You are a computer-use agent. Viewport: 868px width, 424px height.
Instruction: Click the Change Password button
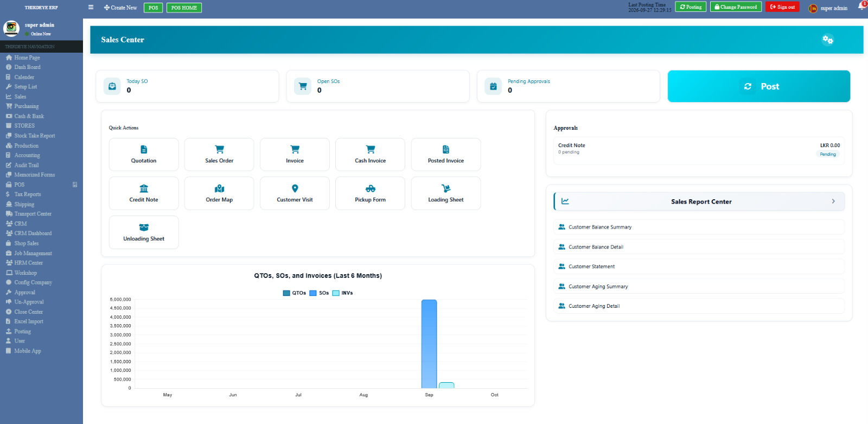(x=736, y=7)
